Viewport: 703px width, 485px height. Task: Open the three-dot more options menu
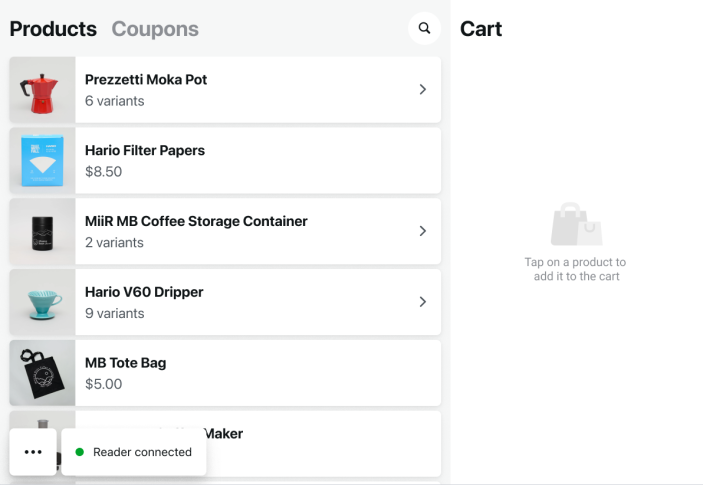pos(33,452)
